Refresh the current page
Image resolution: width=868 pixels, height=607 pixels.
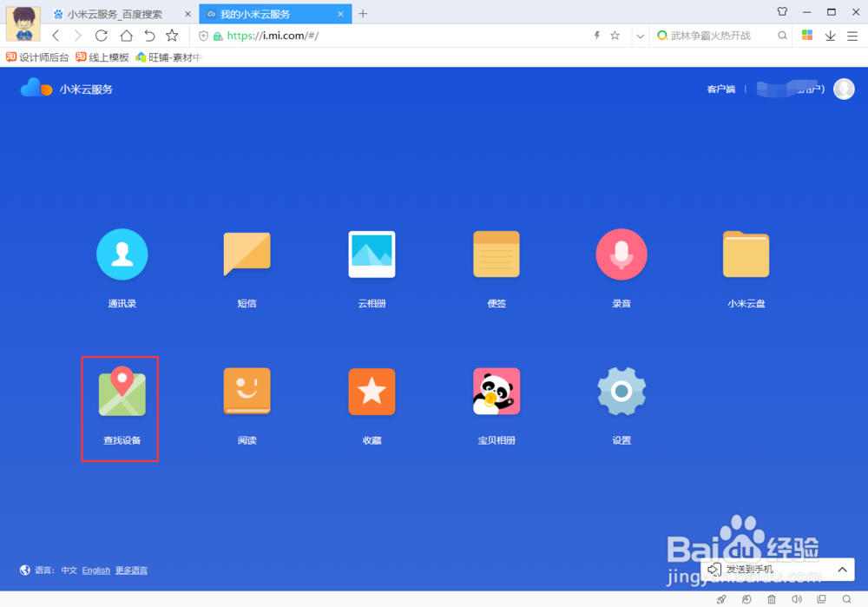point(101,36)
